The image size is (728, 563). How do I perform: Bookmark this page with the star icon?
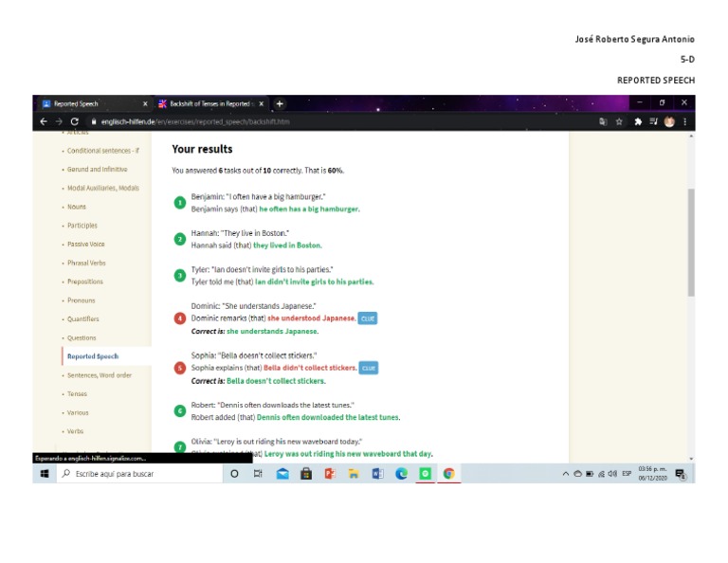[x=619, y=122]
